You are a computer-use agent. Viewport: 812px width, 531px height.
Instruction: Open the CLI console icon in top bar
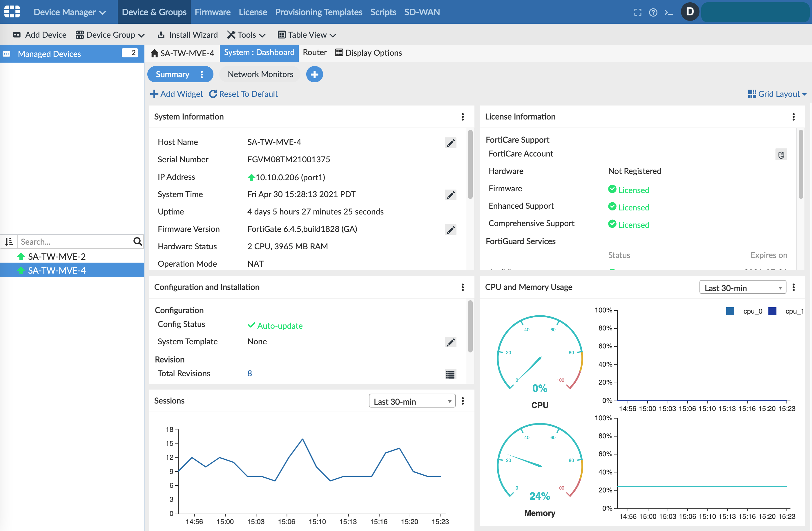669,12
